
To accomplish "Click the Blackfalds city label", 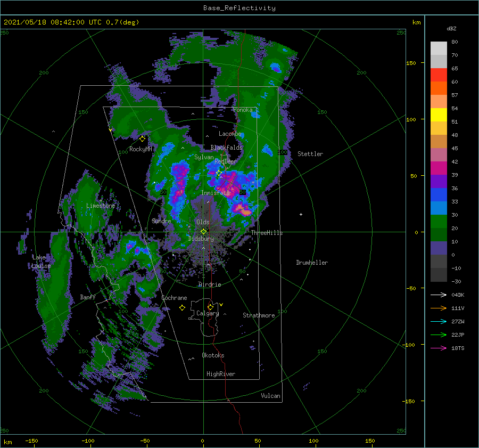I will [x=226, y=148].
